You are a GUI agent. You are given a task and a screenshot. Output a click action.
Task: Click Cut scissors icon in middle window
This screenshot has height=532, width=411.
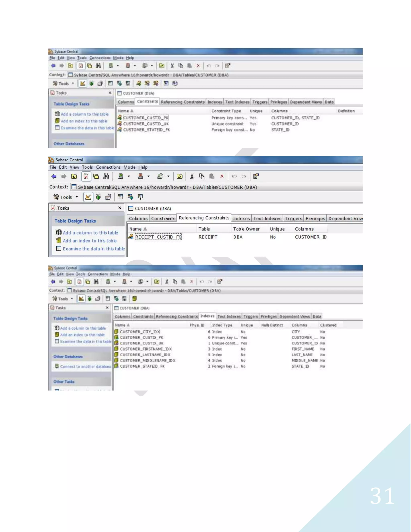(x=192, y=176)
